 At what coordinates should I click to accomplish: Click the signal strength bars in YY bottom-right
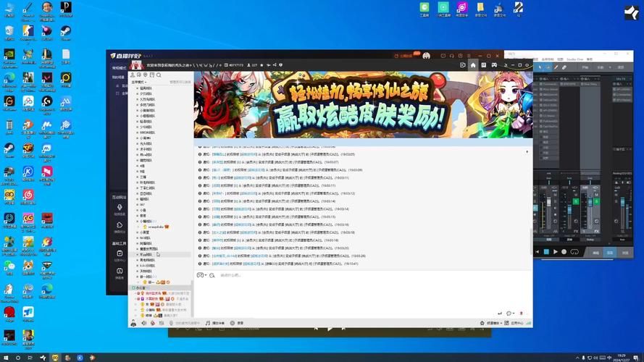[x=529, y=323]
